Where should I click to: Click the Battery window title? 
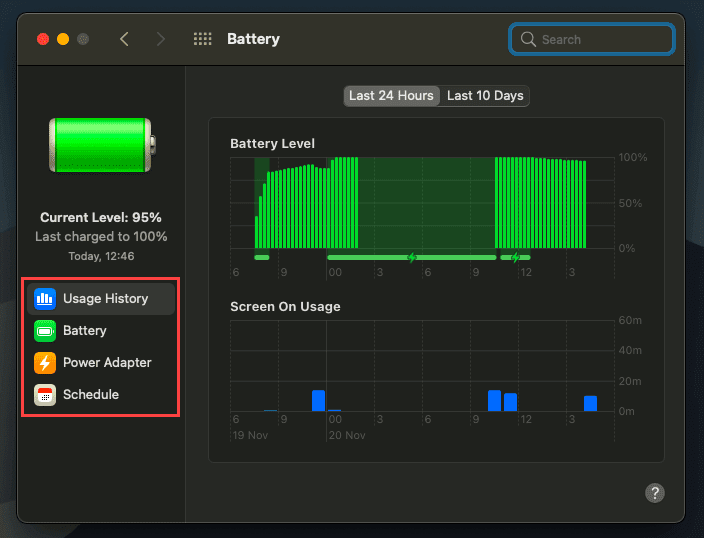pyautogui.click(x=253, y=39)
